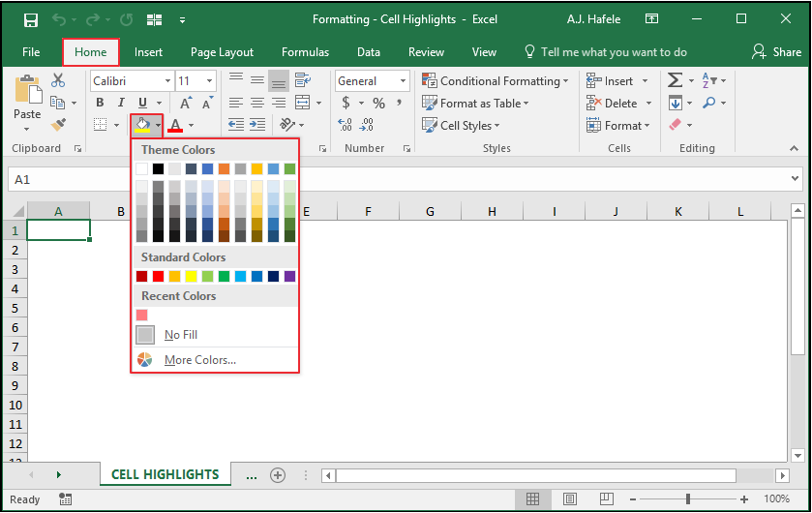Click the Redo arrow icon
The width and height of the screenshot is (812, 513).
tap(93, 19)
